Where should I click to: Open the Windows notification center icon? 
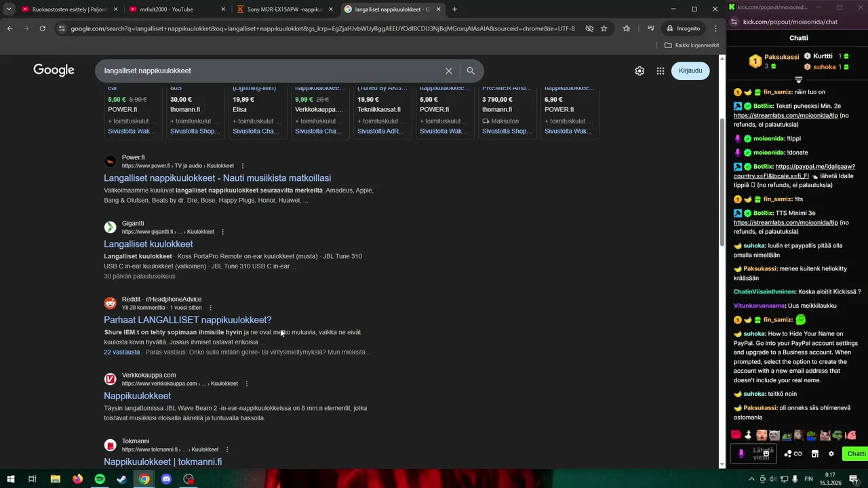pyautogui.click(x=853, y=479)
